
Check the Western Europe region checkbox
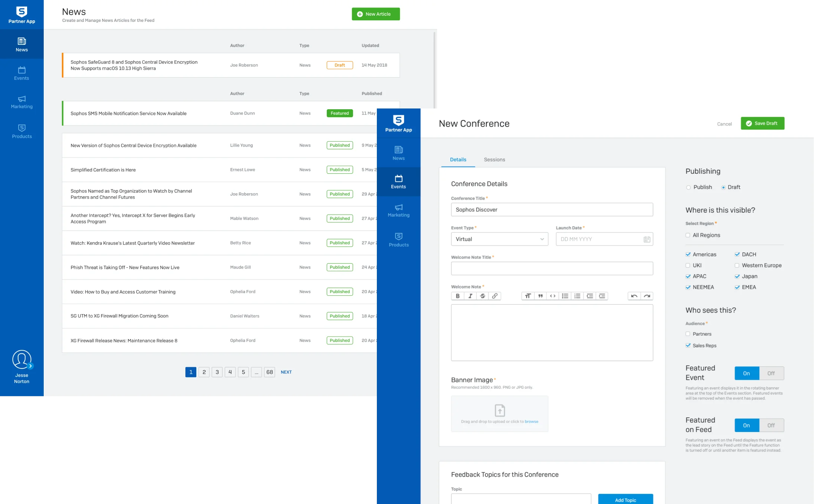(x=737, y=266)
